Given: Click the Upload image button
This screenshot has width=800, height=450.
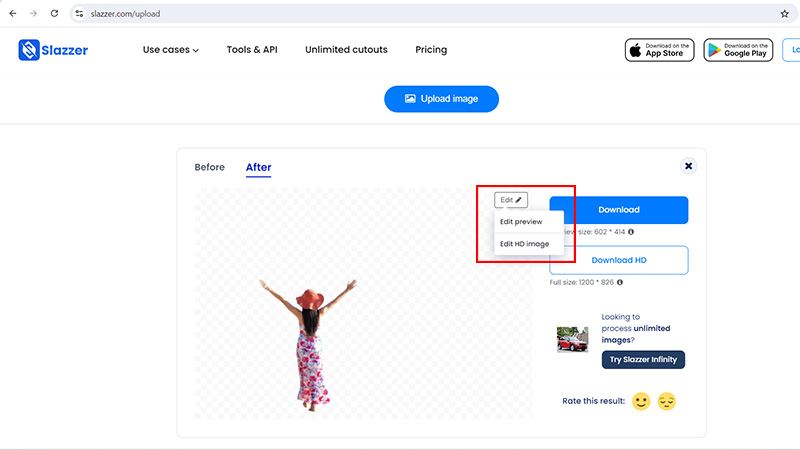Looking at the screenshot, I should 441,99.
